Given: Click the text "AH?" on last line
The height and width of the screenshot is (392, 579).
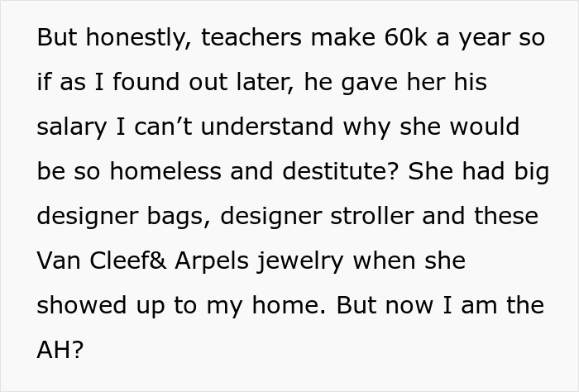Looking at the screenshot, I should pos(60,351).
